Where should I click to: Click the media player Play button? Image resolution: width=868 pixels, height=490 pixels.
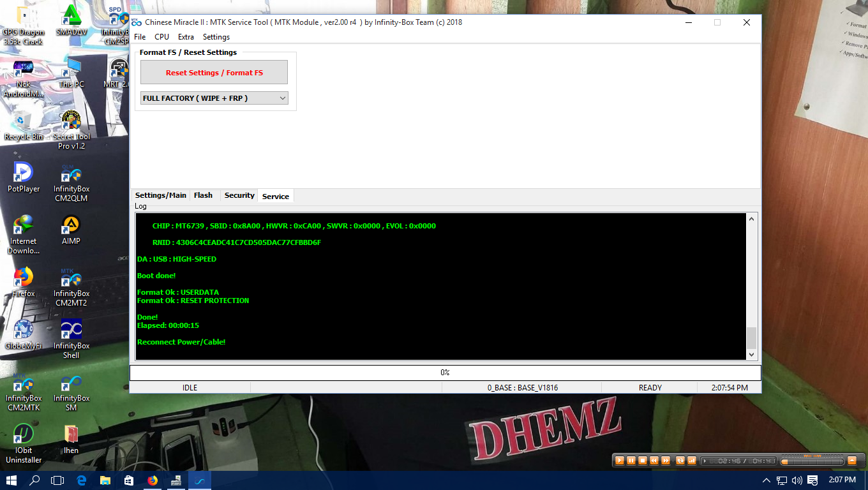[x=619, y=461]
